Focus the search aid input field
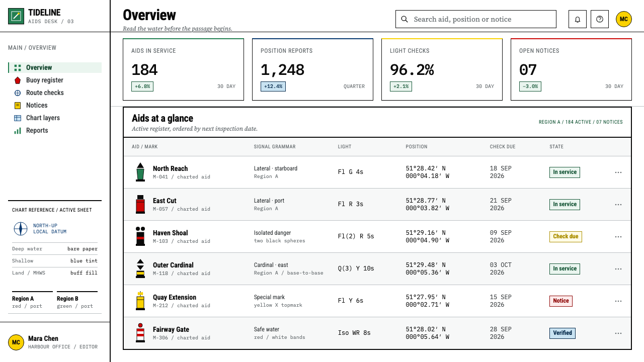The width and height of the screenshot is (644, 362). point(476,19)
